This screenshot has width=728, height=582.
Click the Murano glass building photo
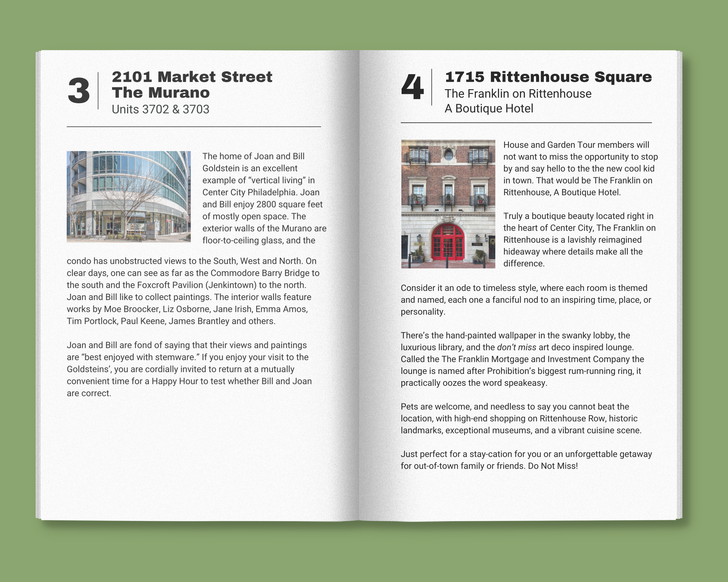tap(128, 196)
